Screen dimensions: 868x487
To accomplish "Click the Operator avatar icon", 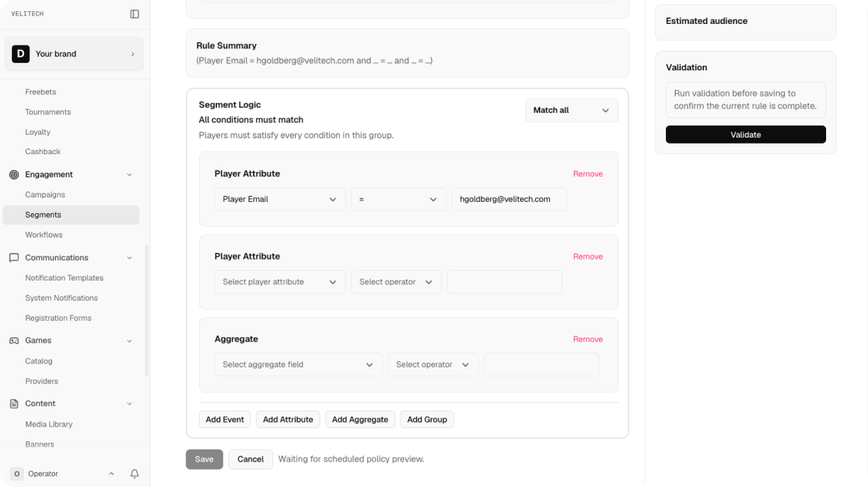I will pyautogui.click(x=16, y=474).
